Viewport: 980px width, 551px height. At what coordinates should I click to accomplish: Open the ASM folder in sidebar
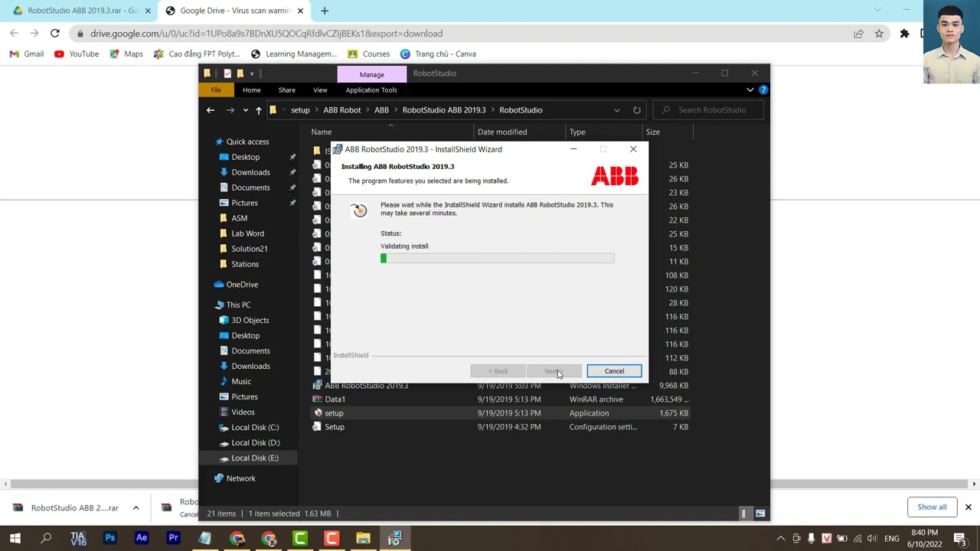pyautogui.click(x=239, y=218)
